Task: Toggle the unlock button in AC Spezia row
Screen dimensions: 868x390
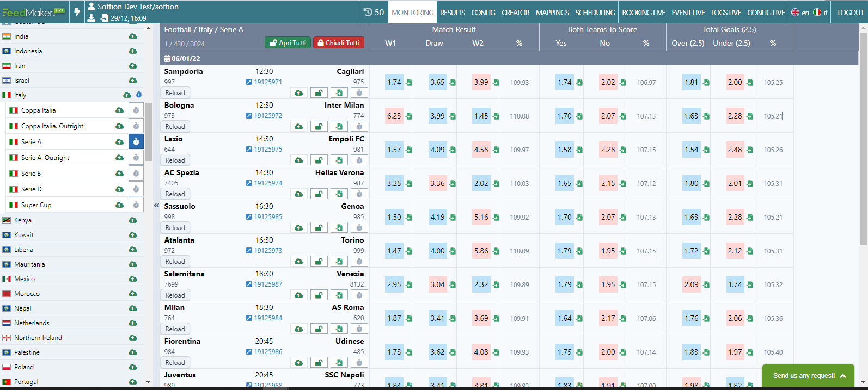Action: [x=319, y=194]
